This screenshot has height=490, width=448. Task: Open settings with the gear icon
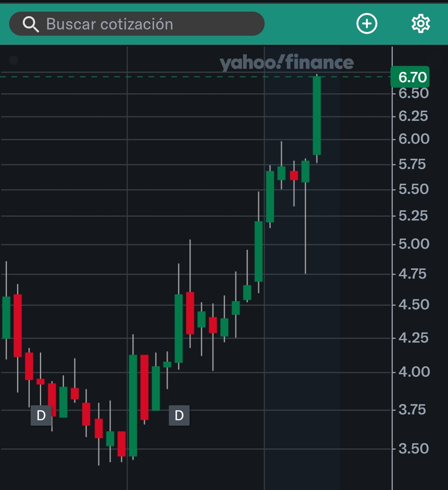point(421,23)
